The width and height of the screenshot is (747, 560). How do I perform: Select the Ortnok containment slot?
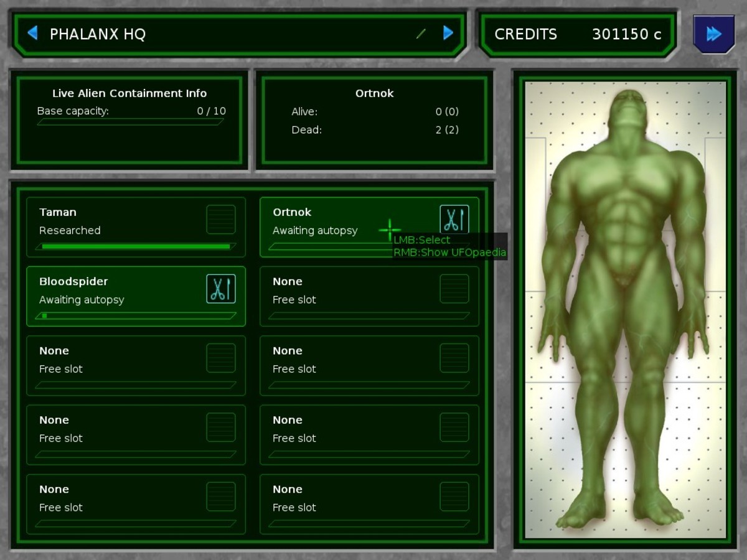[369, 227]
